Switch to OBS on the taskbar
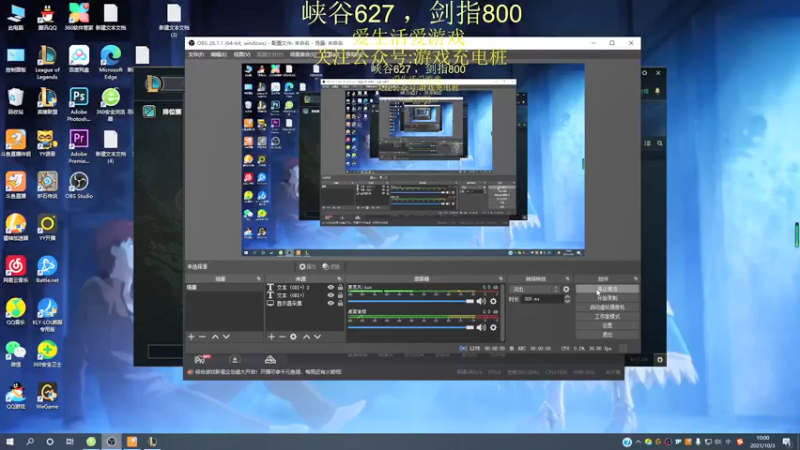 tap(111, 442)
